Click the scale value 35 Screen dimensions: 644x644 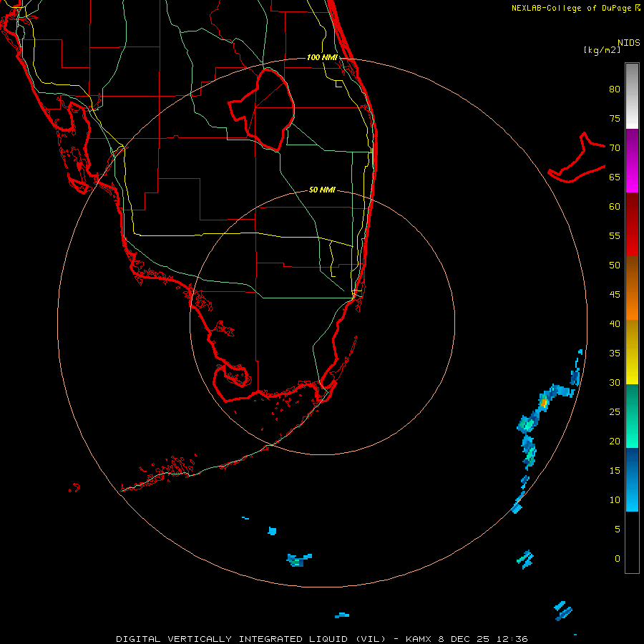615,353
